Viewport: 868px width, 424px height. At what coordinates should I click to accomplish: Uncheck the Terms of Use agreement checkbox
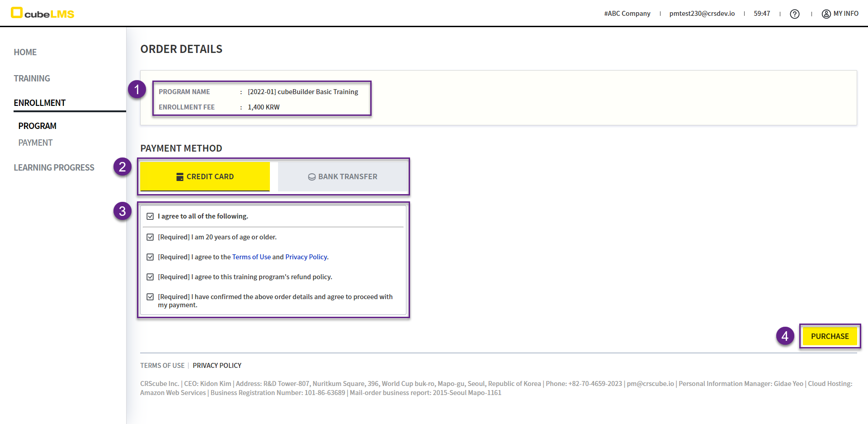[x=150, y=257]
